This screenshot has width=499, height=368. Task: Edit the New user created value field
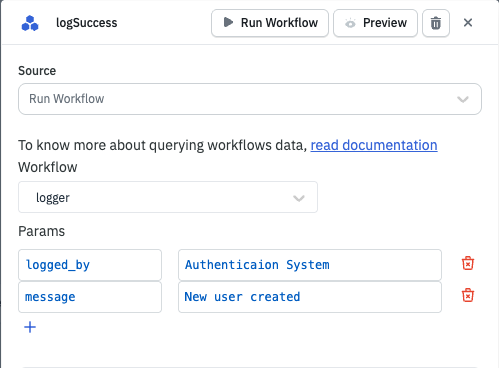click(x=310, y=297)
